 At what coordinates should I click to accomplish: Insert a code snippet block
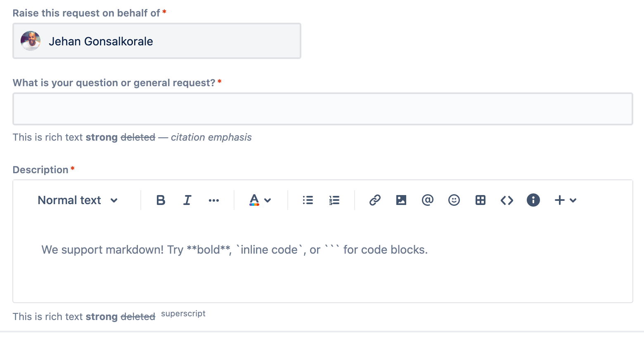(507, 200)
